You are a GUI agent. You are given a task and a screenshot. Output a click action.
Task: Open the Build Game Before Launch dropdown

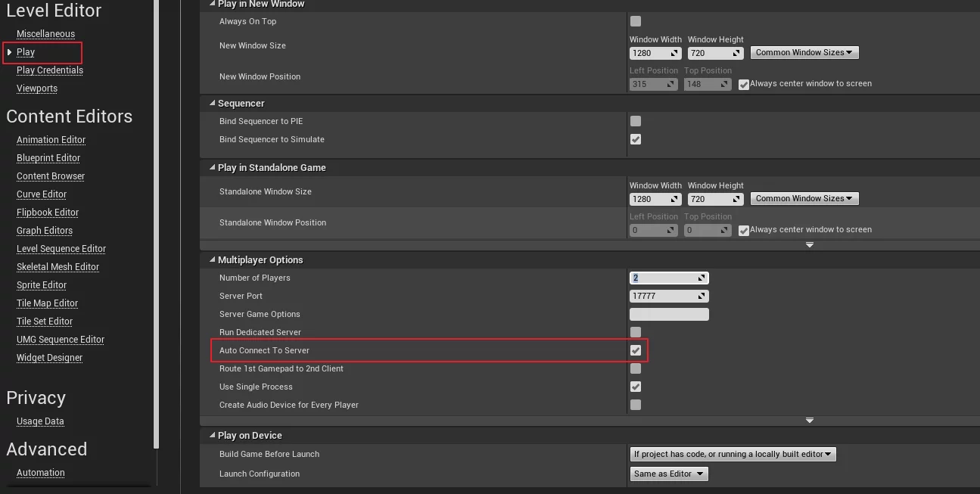pos(733,454)
